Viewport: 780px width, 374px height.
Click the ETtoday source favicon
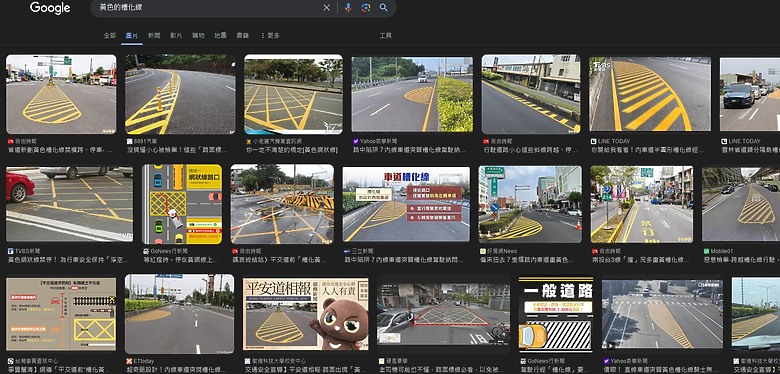pyautogui.click(x=129, y=361)
